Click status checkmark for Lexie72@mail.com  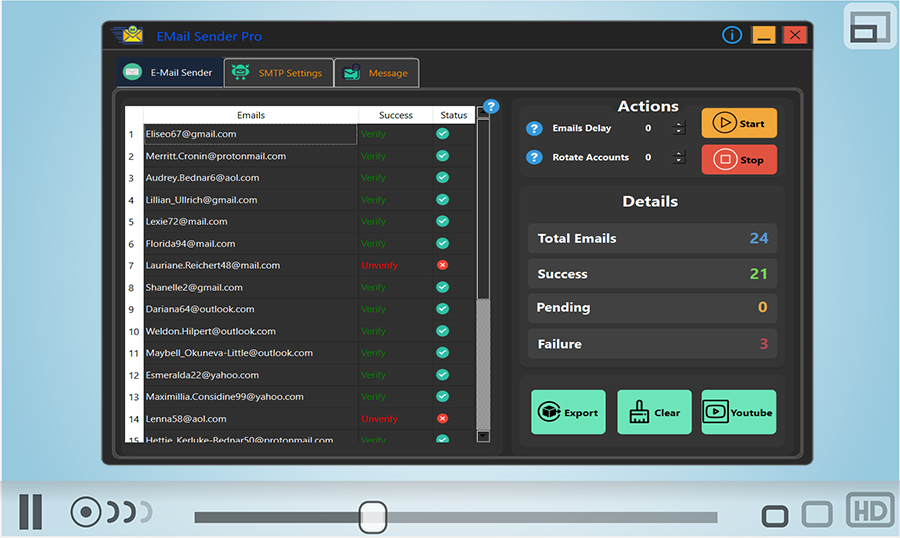[443, 221]
